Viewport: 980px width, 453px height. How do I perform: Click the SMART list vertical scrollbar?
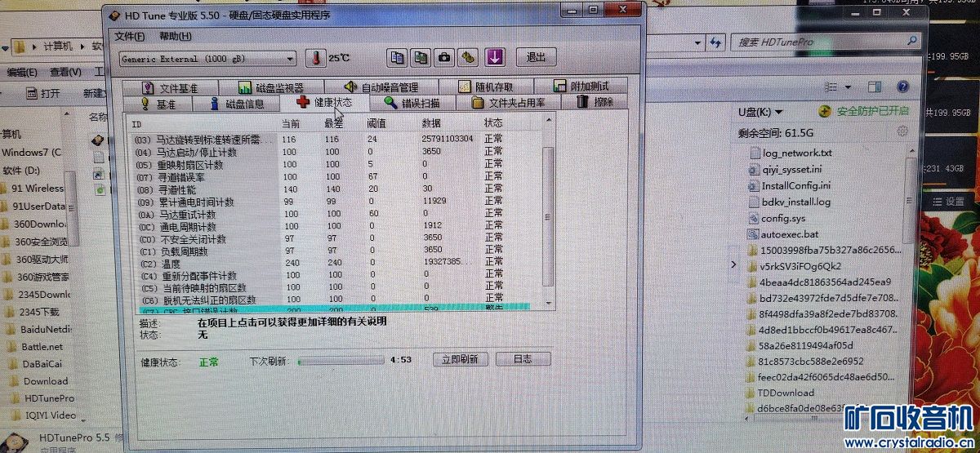(x=548, y=214)
